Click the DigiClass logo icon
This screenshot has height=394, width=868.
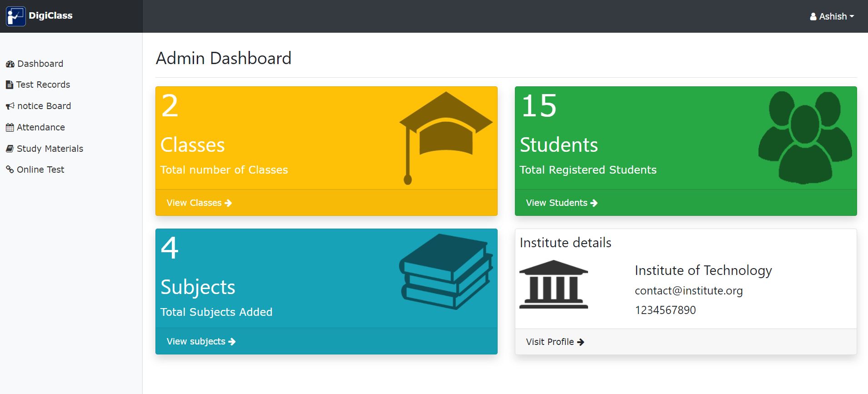[15, 16]
